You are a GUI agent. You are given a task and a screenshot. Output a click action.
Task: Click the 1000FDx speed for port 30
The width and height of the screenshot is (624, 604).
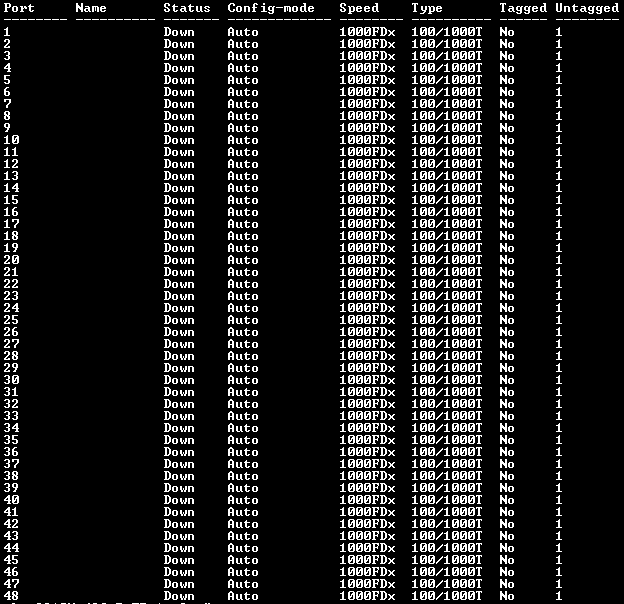pos(367,380)
